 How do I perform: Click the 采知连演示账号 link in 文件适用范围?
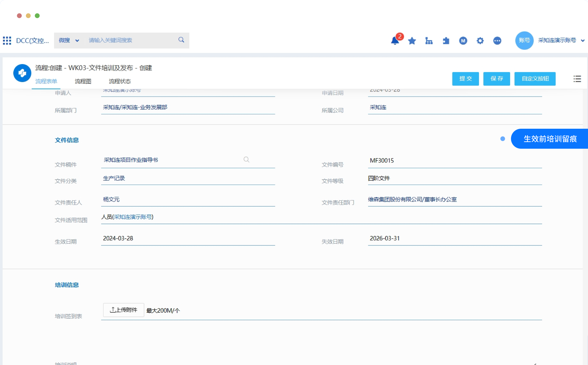point(133,217)
